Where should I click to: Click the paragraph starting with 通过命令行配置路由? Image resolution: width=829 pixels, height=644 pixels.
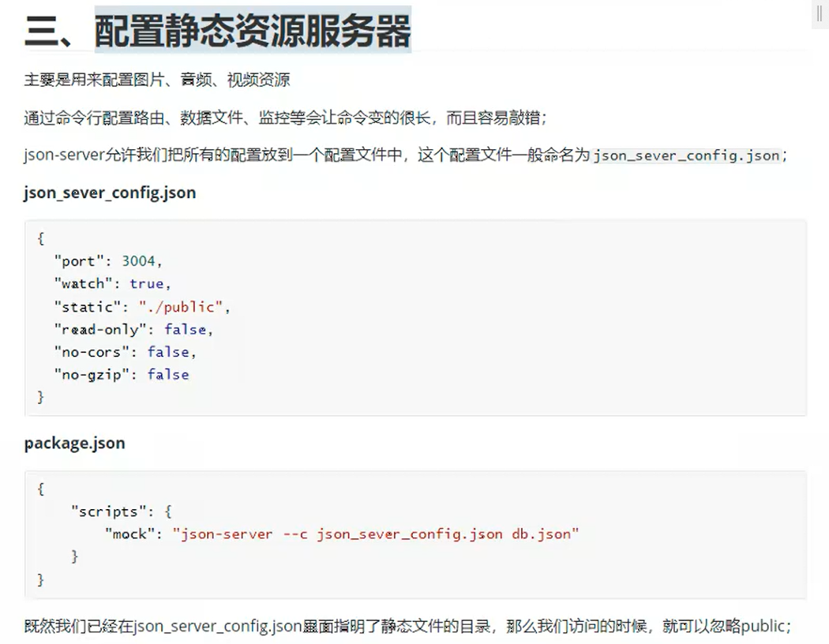(x=284, y=118)
